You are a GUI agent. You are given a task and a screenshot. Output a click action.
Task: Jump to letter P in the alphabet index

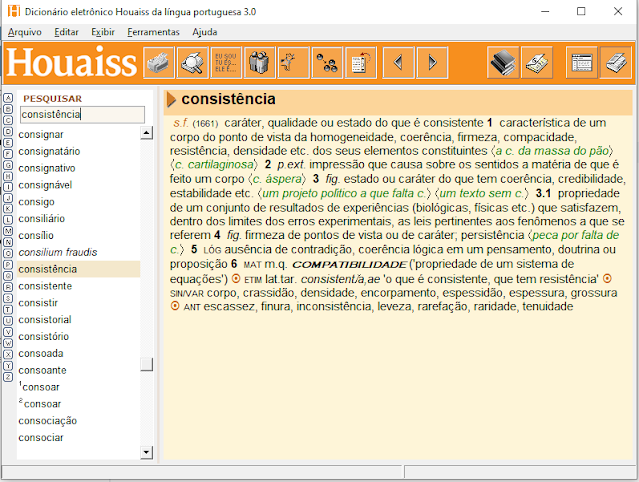[8, 264]
